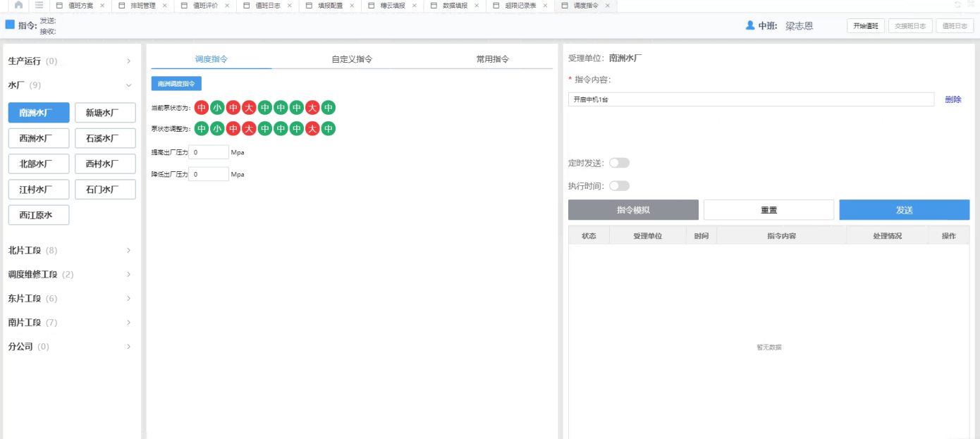Switch to the 自定义指令 tab
The image size is (980, 439).
(x=352, y=59)
